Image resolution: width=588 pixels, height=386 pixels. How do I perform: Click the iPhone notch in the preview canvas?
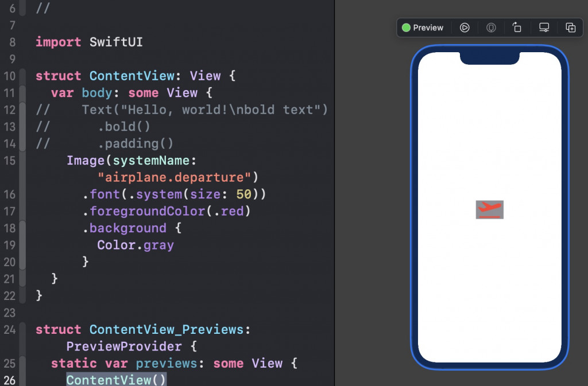[x=489, y=58]
